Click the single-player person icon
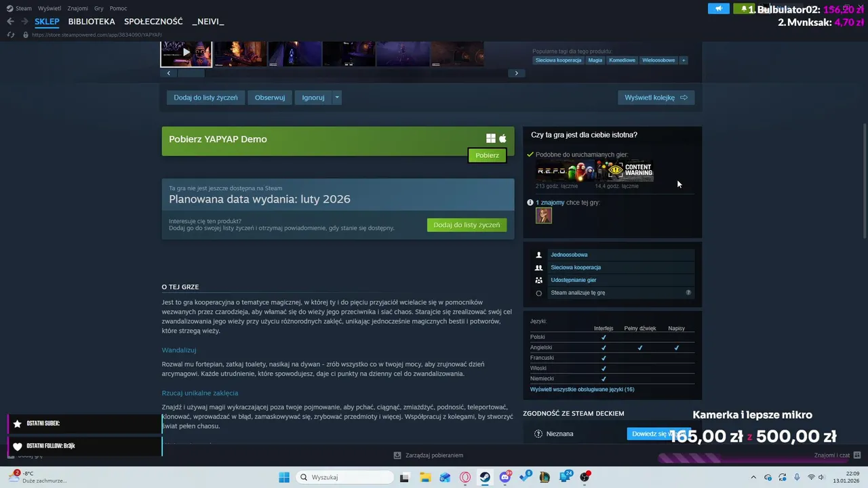Viewport: 868px width, 488px height. [539, 255]
